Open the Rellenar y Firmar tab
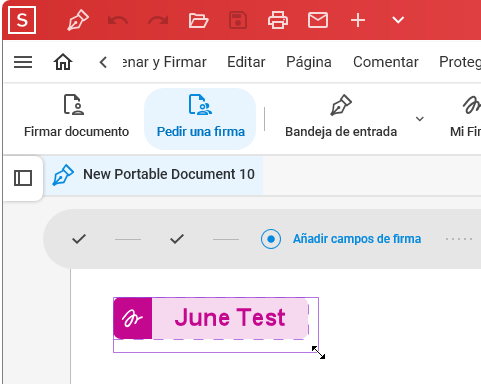 (x=165, y=62)
